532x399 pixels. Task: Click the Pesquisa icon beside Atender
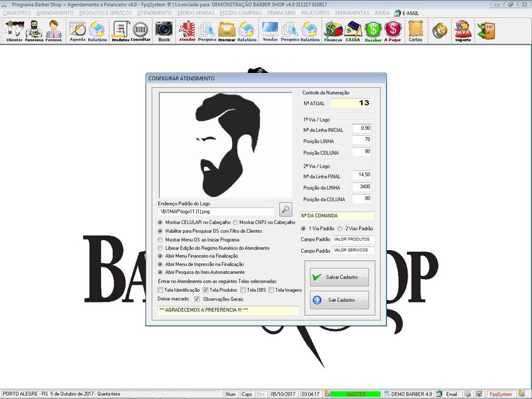(207, 31)
